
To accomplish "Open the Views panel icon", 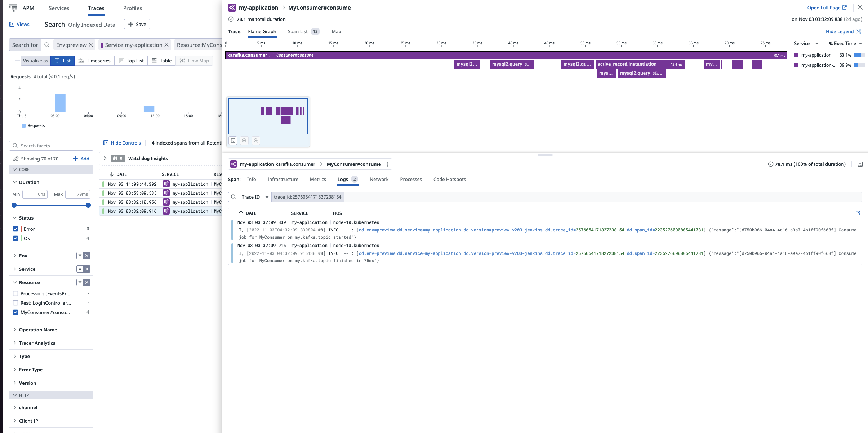I will point(12,24).
